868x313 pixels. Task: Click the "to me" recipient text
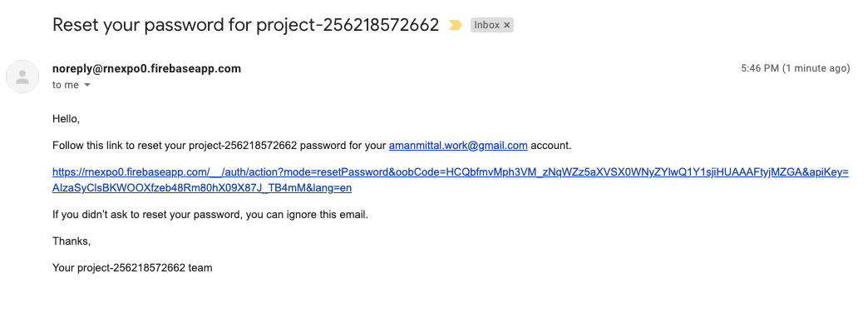coord(66,85)
